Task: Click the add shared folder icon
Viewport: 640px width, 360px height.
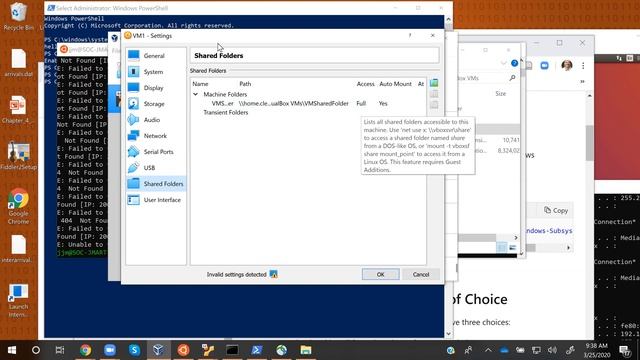Action: pos(434,83)
